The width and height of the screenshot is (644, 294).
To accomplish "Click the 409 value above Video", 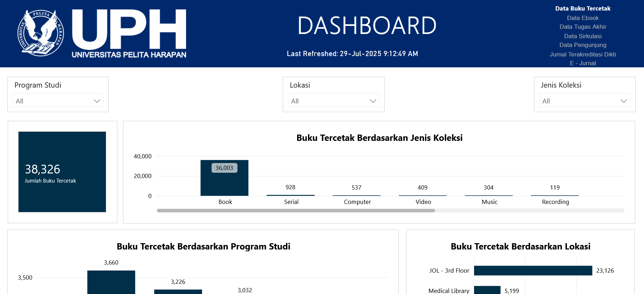I will point(423,187).
